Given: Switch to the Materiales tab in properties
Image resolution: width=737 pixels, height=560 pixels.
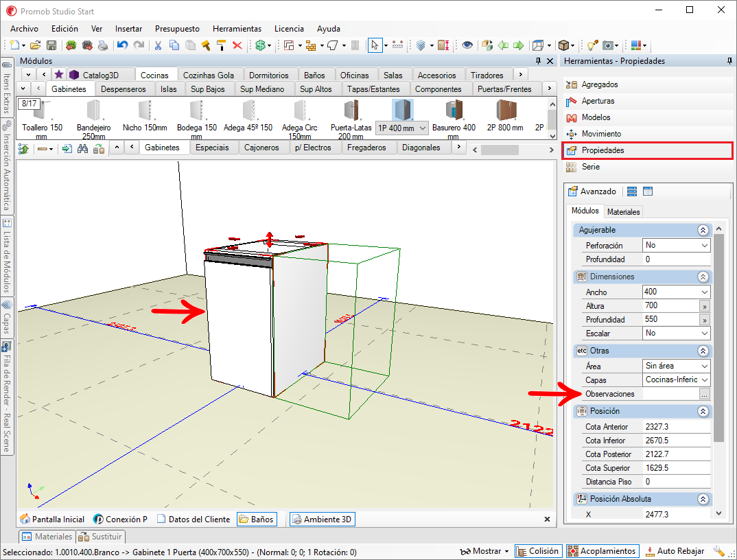Looking at the screenshot, I should pos(623,211).
